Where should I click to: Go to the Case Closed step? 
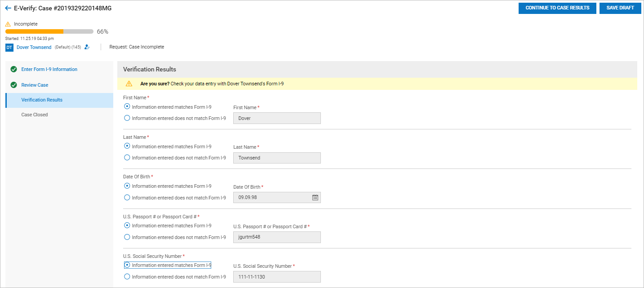(x=35, y=115)
